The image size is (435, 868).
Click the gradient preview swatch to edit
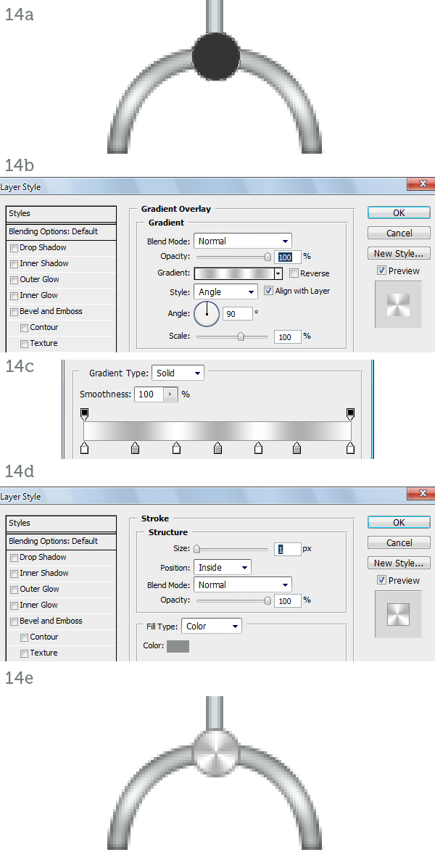[234, 273]
